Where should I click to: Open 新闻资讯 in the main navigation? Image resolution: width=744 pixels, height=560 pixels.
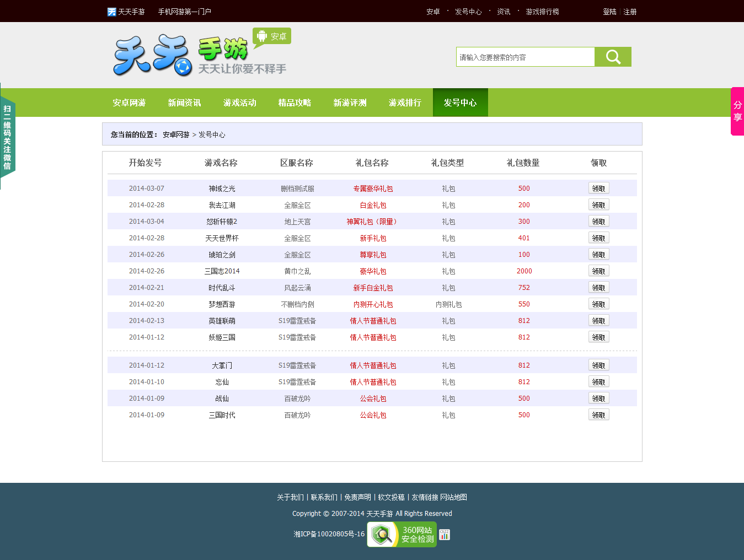point(184,102)
